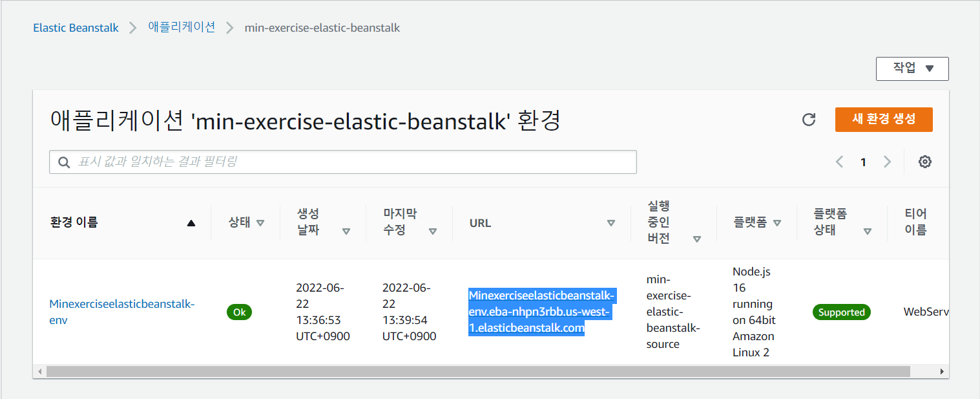Image resolution: width=980 pixels, height=399 pixels.
Task: Go to previous page arrow
Action: pyautogui.click(x=840, y=162)
